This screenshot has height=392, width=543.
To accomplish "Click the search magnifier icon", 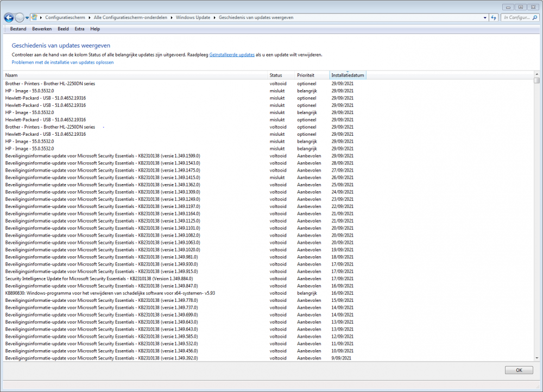I will (535, 17).
